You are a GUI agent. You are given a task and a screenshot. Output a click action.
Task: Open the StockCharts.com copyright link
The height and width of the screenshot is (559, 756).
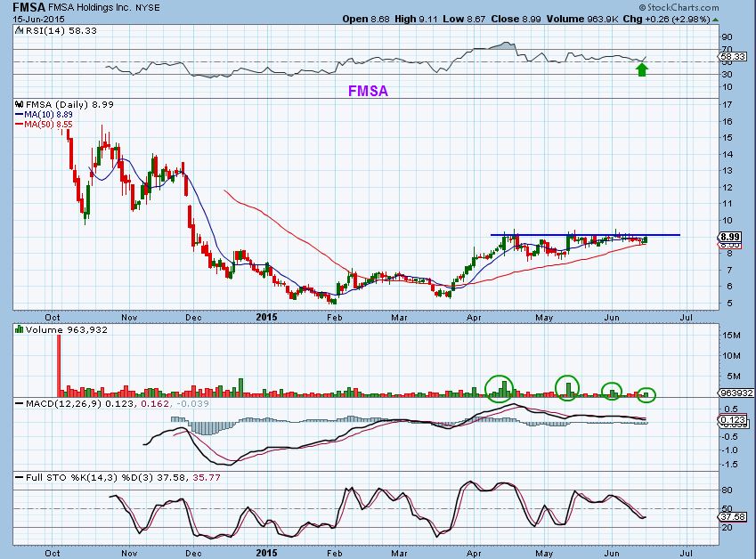tap(679, 7)
